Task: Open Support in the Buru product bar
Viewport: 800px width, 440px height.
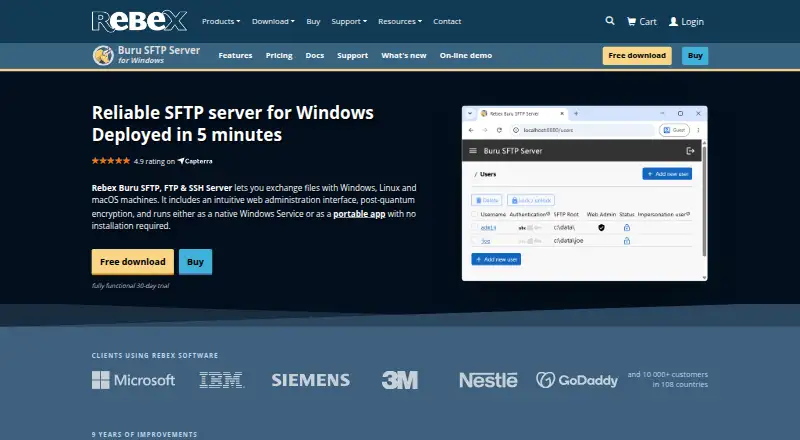Action: coord(353,55)
